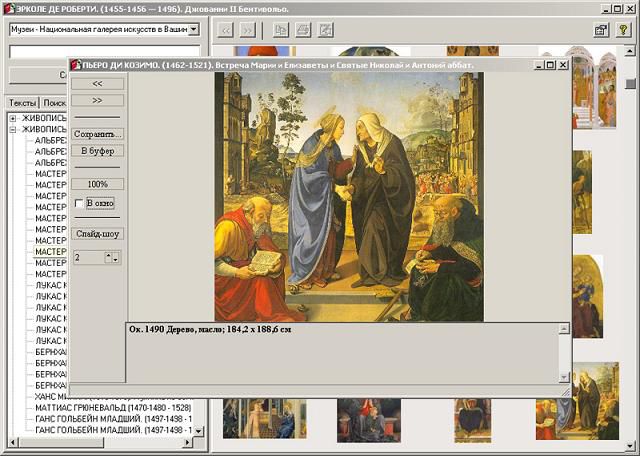Collapse the second ЖИВОПИСЬ tree node
This screenshot has width=640, height=456.
[13, 129]
